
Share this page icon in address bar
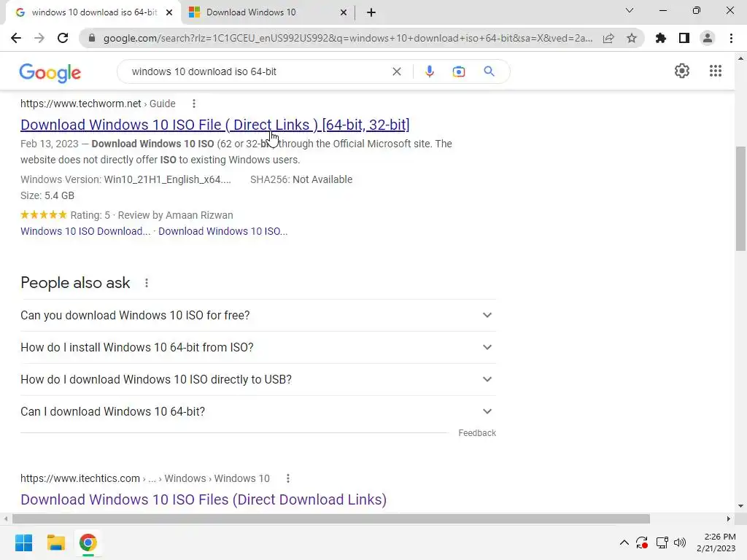tap(608, 38)
